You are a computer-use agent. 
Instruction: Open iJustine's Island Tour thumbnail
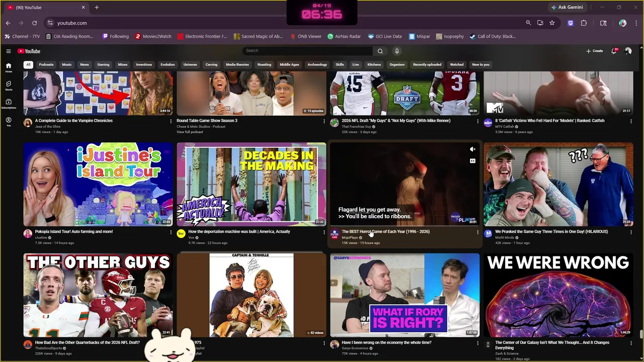tap(98, 184)
